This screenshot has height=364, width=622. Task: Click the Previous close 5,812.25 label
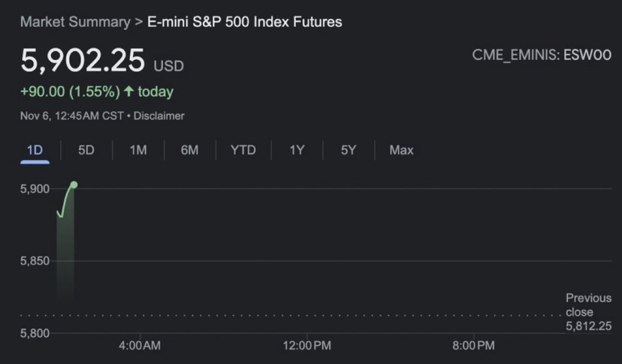588,312
